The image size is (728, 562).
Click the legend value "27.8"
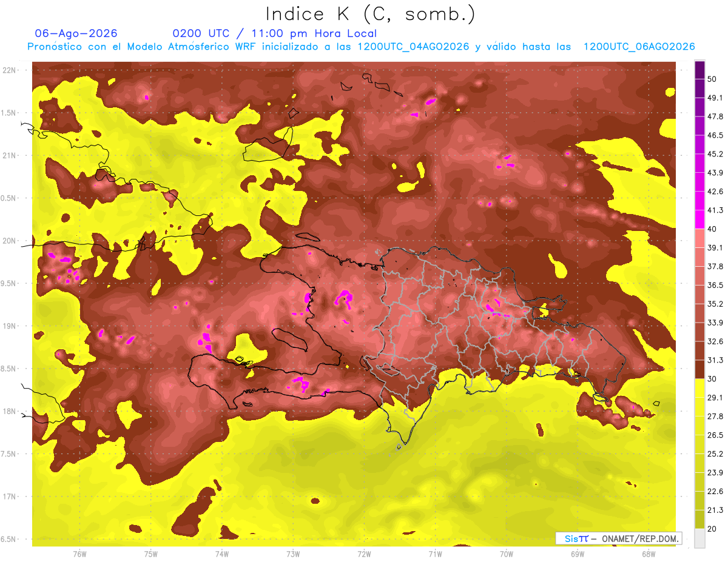pos(715,416)
